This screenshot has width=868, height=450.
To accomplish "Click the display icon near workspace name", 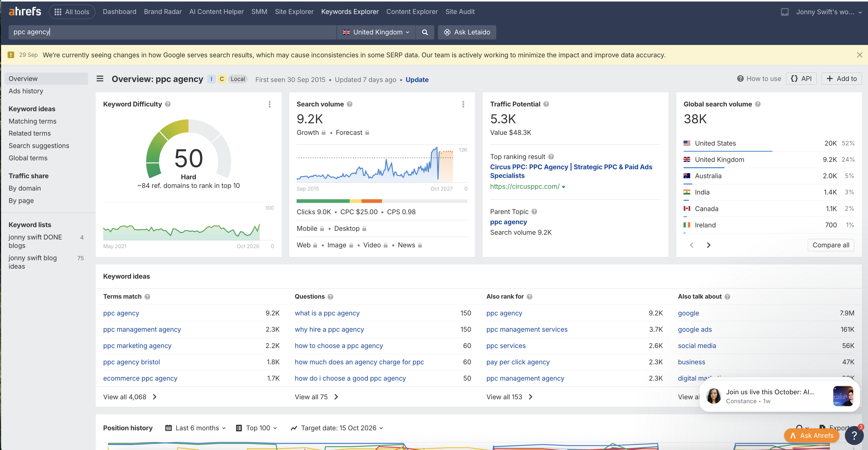I will (x=784, y=12).
